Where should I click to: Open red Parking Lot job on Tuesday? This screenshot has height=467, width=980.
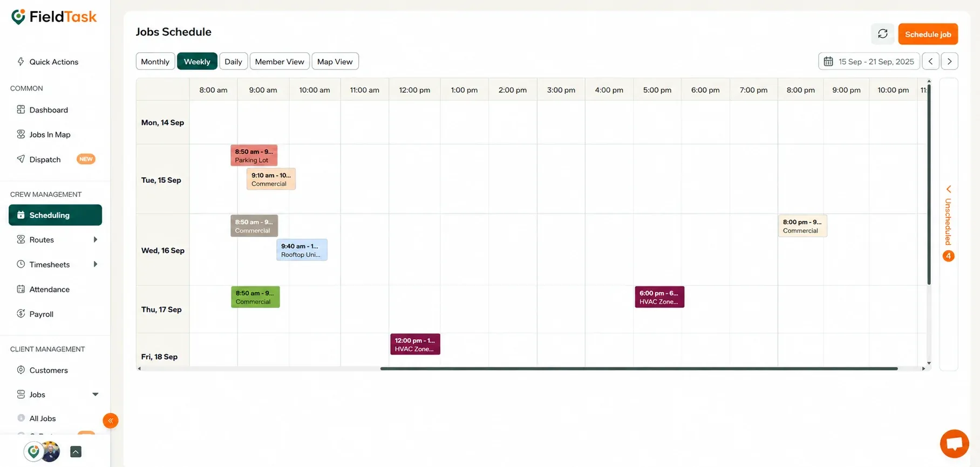pyautogui.click(x=254, y=155)
